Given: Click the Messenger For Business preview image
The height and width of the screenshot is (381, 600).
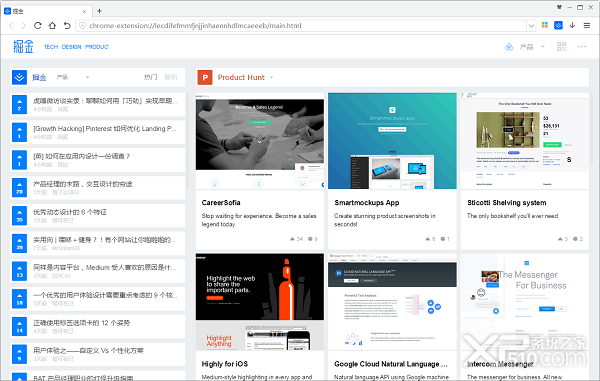Looking at the screenshot, I should tap(525, 302).
